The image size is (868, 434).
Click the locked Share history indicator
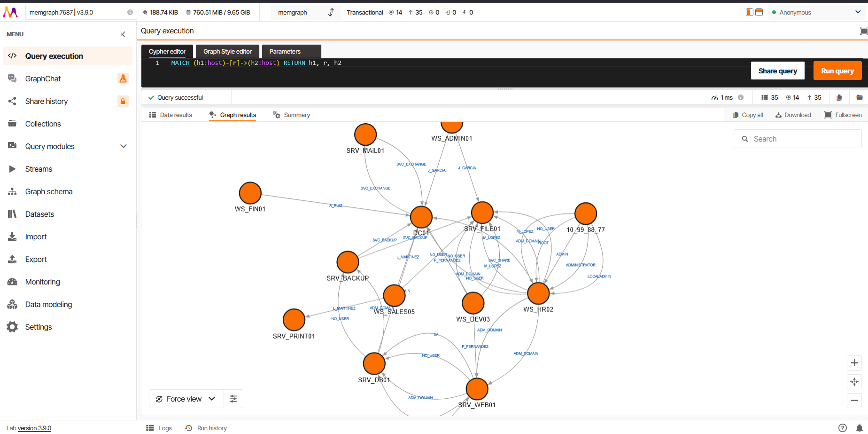[123, 101]
